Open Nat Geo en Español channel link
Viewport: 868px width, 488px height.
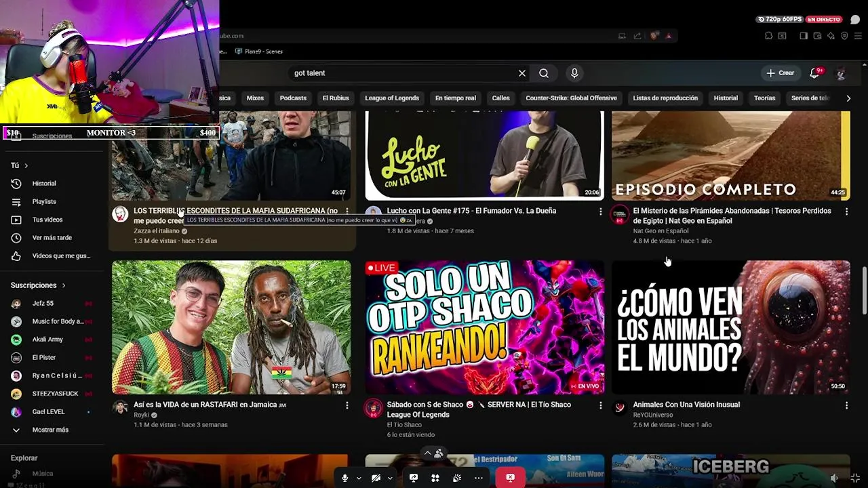point(660,231)
